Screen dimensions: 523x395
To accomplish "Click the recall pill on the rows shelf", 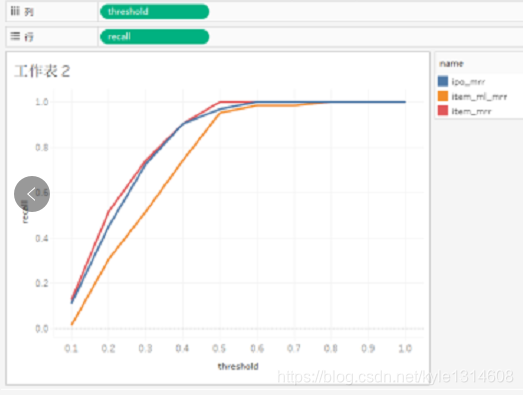I will pyautogui.click(x=154, y=37).
